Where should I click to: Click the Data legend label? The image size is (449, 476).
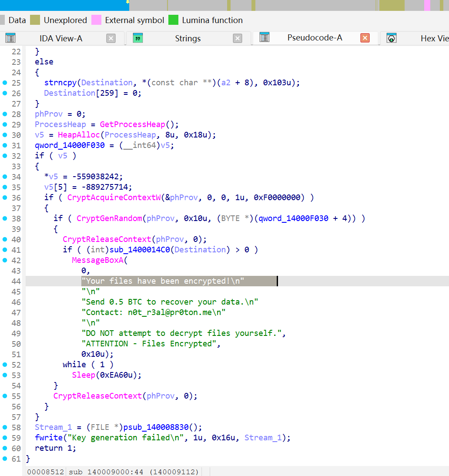(x=17, y=20)
